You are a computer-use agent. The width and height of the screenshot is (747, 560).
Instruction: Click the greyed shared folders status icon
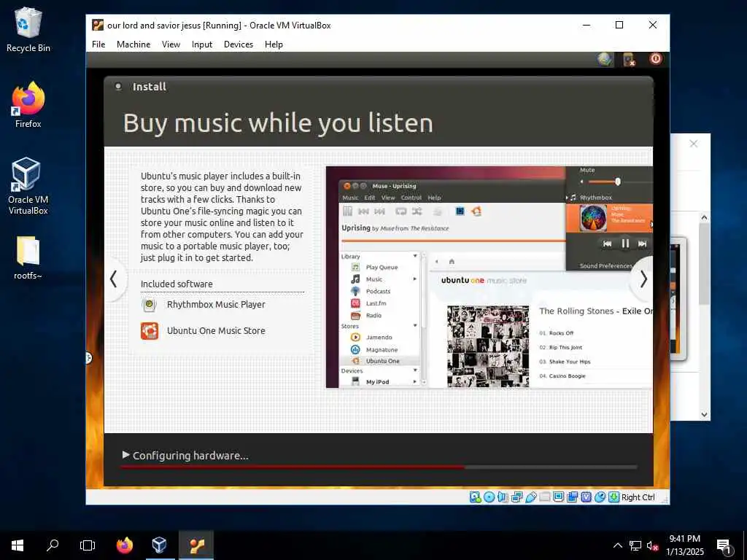544,497
